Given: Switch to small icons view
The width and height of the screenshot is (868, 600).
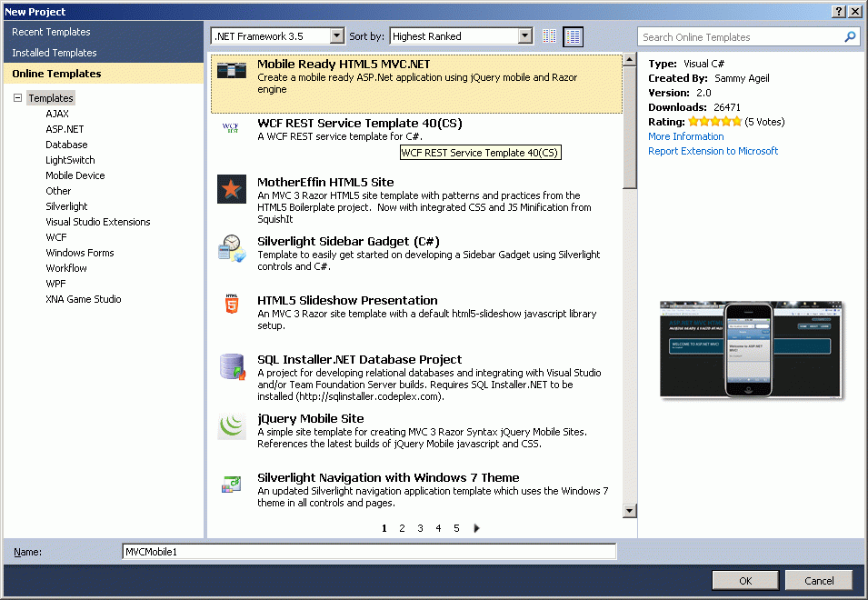Looking at the screenshot, I should click(x=549, y=36).
